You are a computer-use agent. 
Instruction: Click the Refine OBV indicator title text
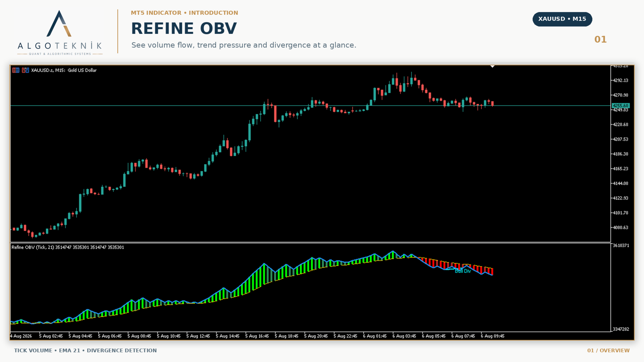tap(68, 247)
